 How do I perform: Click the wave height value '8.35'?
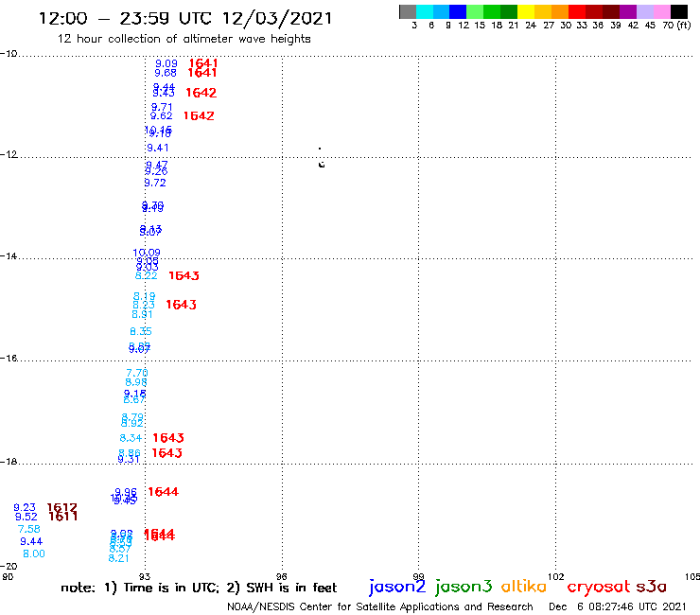[141, 331]
